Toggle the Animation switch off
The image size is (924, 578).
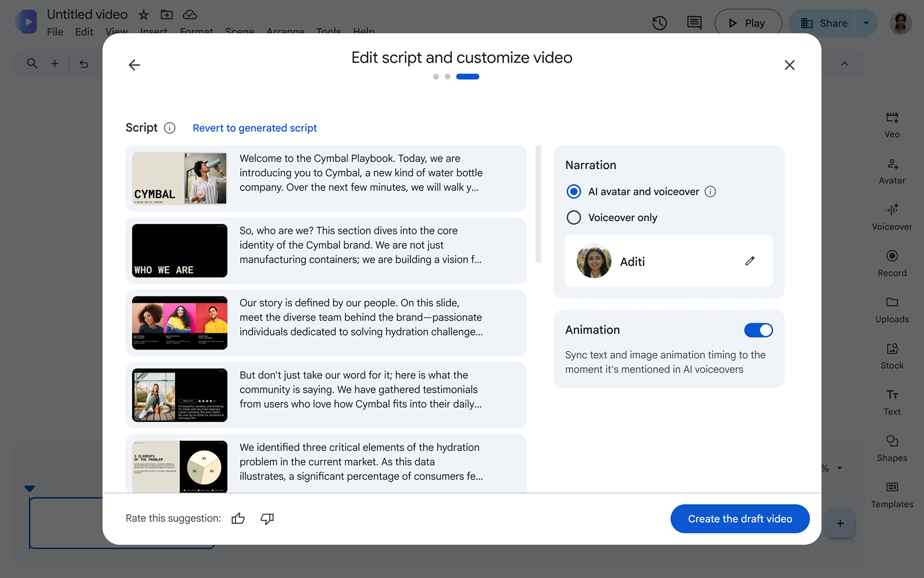[758, 330]
